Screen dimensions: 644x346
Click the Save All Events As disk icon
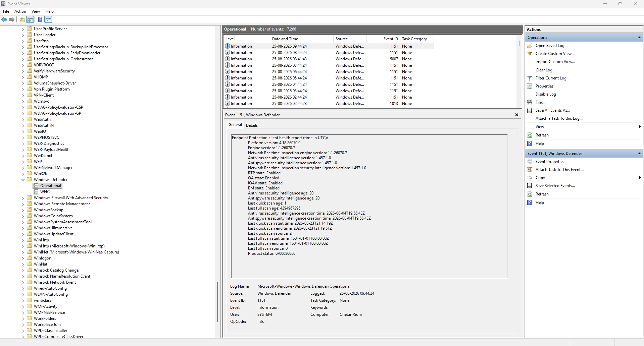(530, 110)
